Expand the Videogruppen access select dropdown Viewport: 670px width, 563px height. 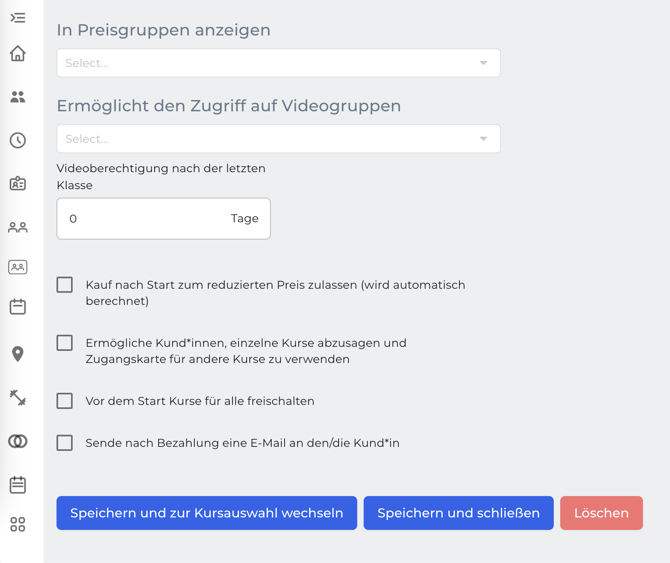click(270, 139)
